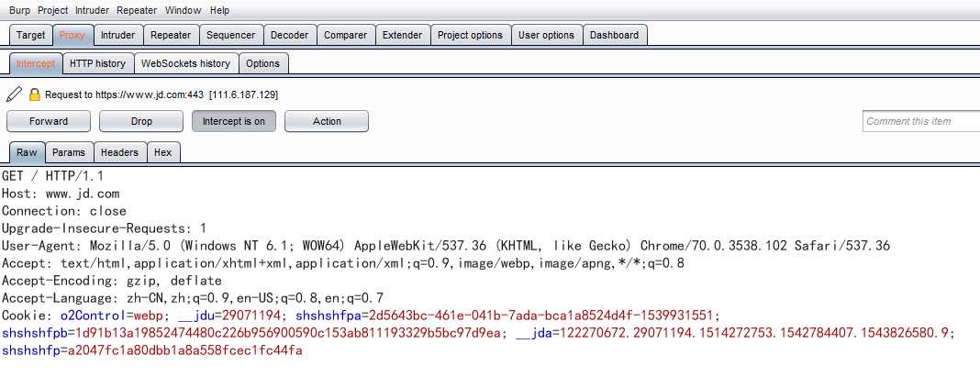Click the shshshfpa cookie name
The height and width of the screenshot is (388, 980).
[x=329, y=316]
